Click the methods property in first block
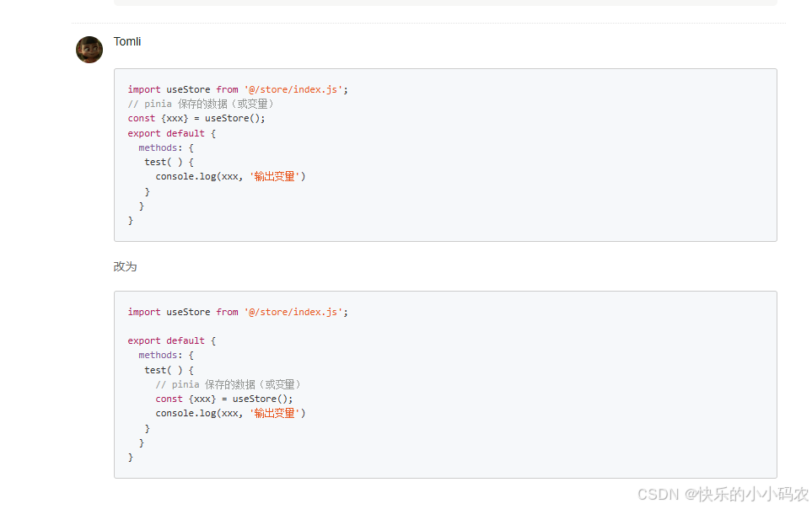This screenshot has width=812, height=509. 164,147
